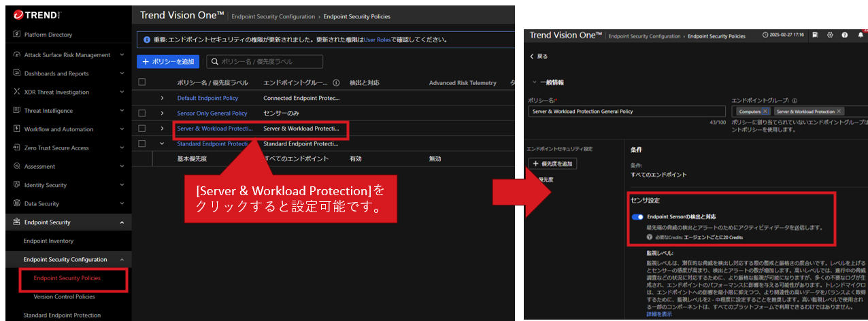Click the info icon beside エンドポイントグルー column

pyautogui.click(x=336, y=83)
